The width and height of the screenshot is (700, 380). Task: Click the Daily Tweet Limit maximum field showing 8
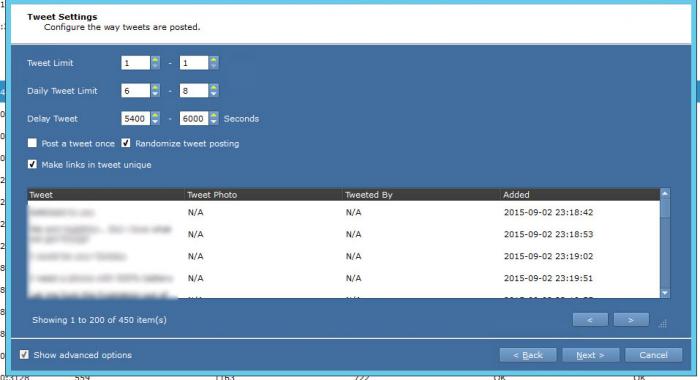point(194,91)
